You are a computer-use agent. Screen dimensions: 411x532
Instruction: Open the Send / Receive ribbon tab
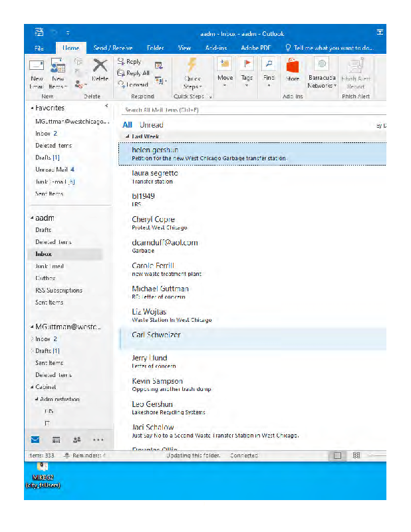pos(112,48)
